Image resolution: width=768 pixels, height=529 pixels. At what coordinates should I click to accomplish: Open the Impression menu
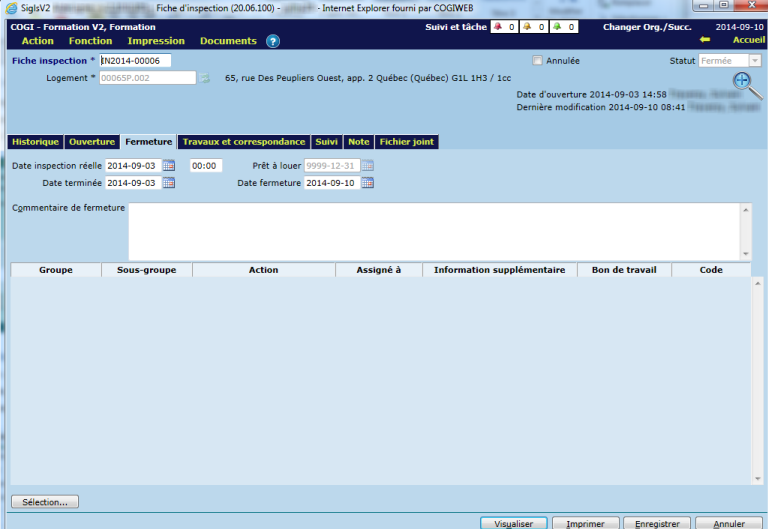coord(156,41)
